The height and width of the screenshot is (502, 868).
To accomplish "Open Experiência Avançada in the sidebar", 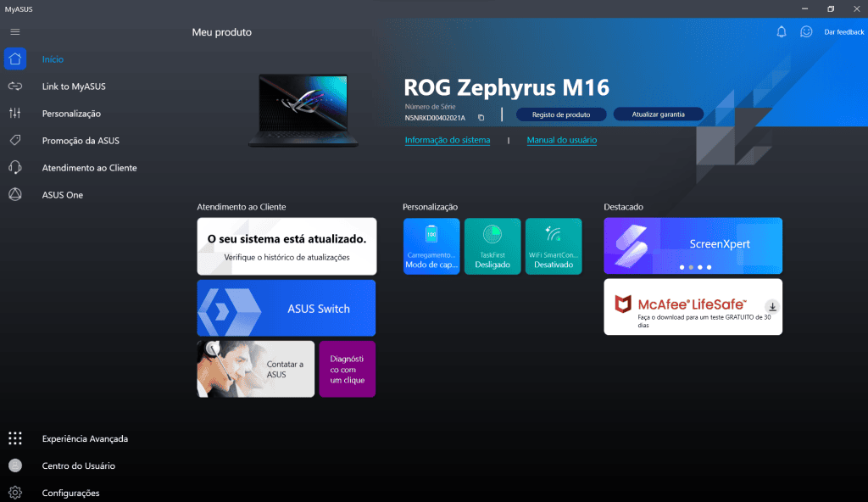I will (x=85, y=438).
